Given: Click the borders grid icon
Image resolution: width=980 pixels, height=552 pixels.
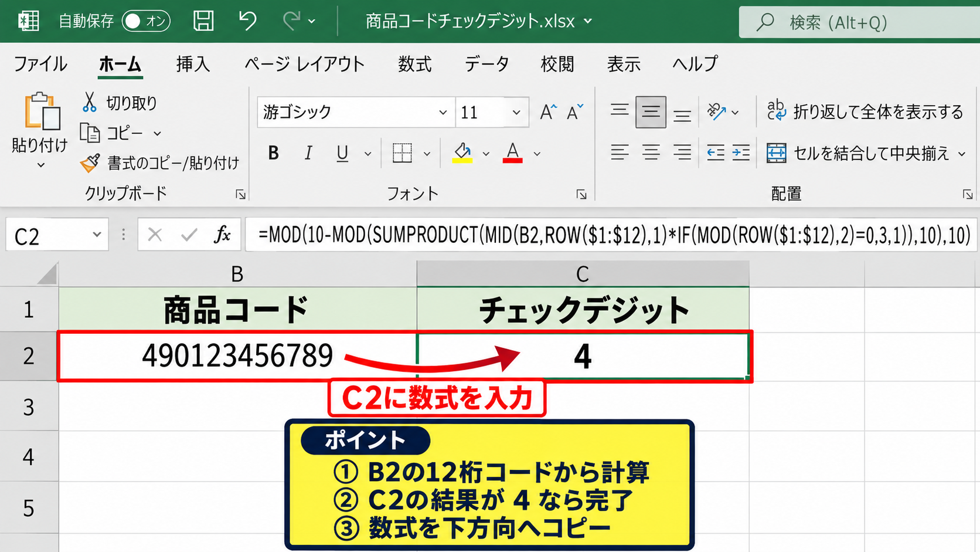Looking at the screenshot, I should (402, 153).
